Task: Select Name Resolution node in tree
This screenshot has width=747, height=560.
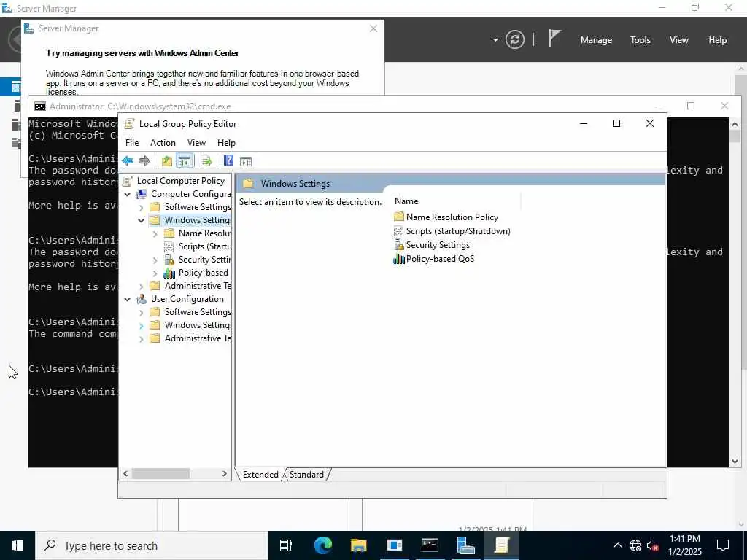Action: click(x=204, y=233)
